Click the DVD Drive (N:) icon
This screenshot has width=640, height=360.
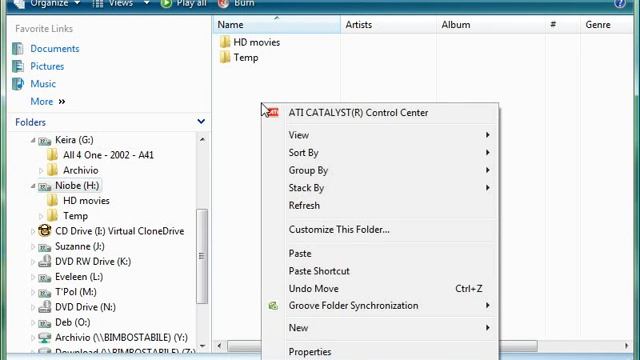pyautogui.click(x=44, y=307)
